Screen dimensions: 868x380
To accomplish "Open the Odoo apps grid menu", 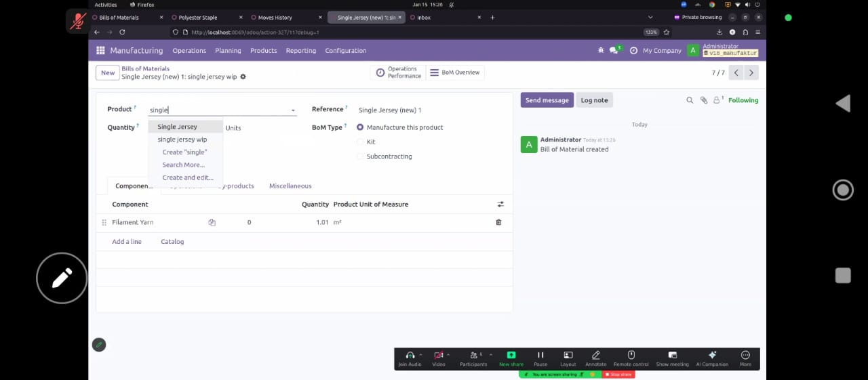I will coord(100,51).
